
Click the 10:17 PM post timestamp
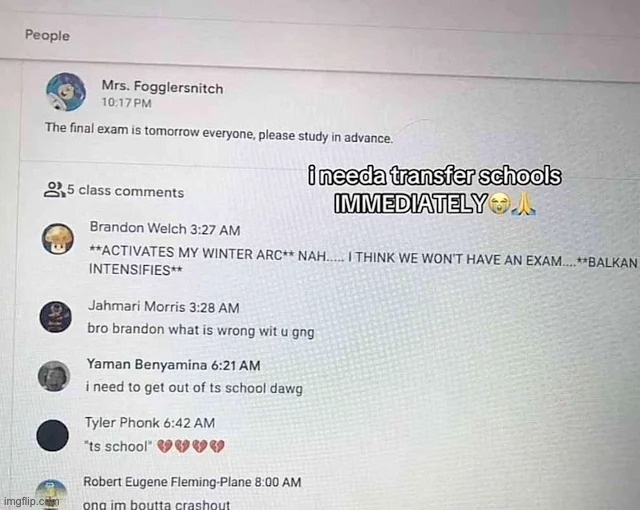tap(126, 102)
